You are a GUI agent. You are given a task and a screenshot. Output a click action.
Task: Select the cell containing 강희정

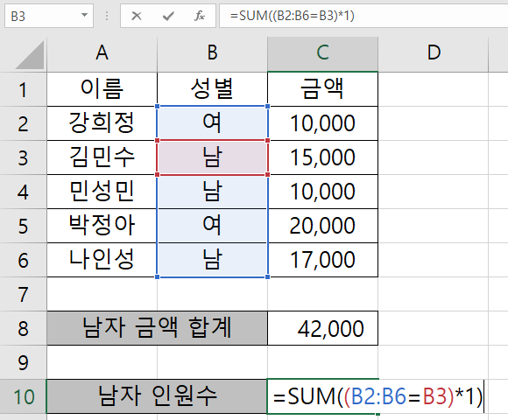pos(102,123)
